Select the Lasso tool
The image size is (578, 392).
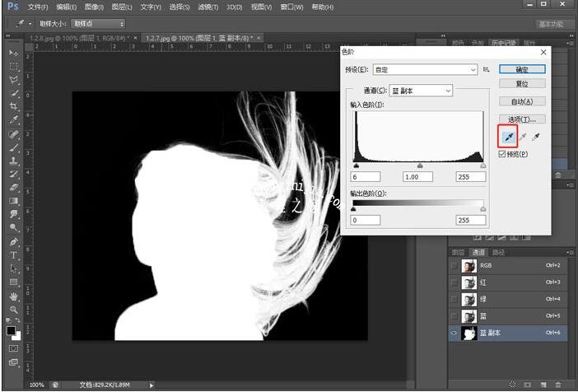(13, 80)
